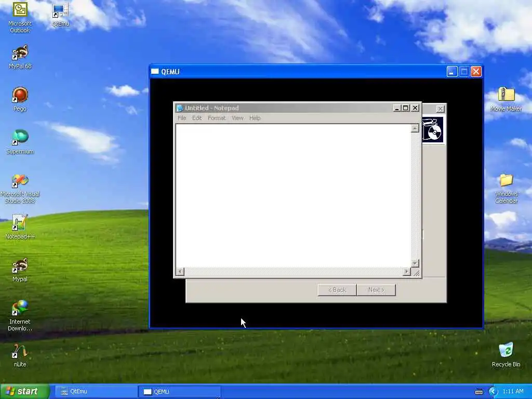The width and height of the screenshot is (532, 399).
Task: Expand hidden tray icons arrow
Action: tap(493, 392)
